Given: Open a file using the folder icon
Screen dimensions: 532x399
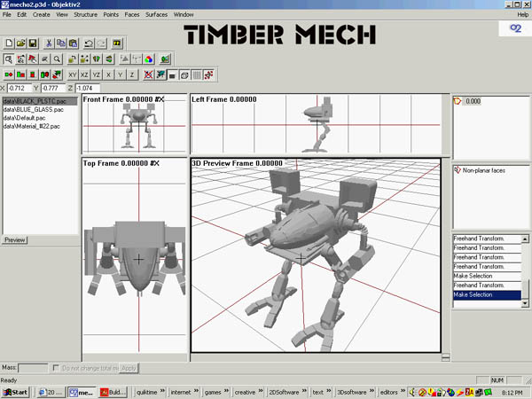Looking at the screenshot, I should click(x=21, y=43).
